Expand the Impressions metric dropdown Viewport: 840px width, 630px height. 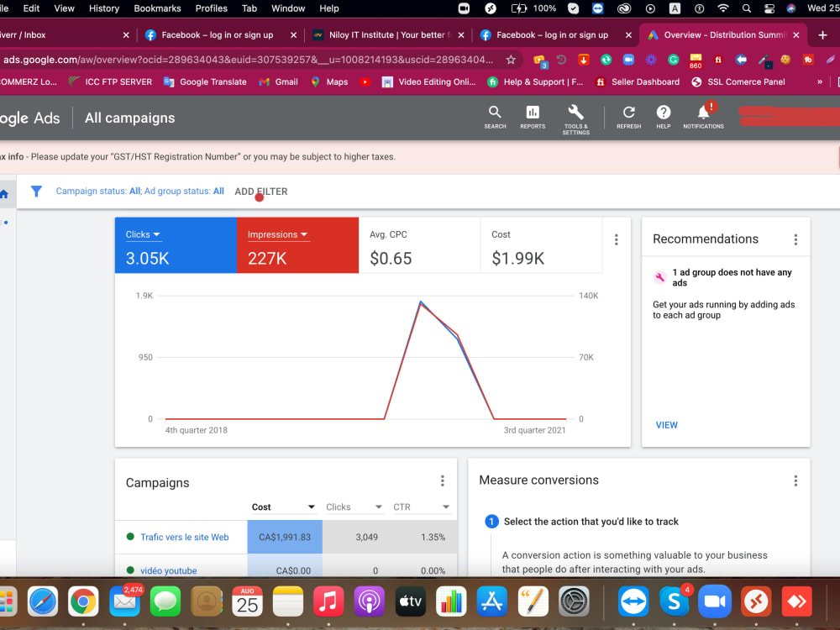pyautogui.click(x=277, y=234)
